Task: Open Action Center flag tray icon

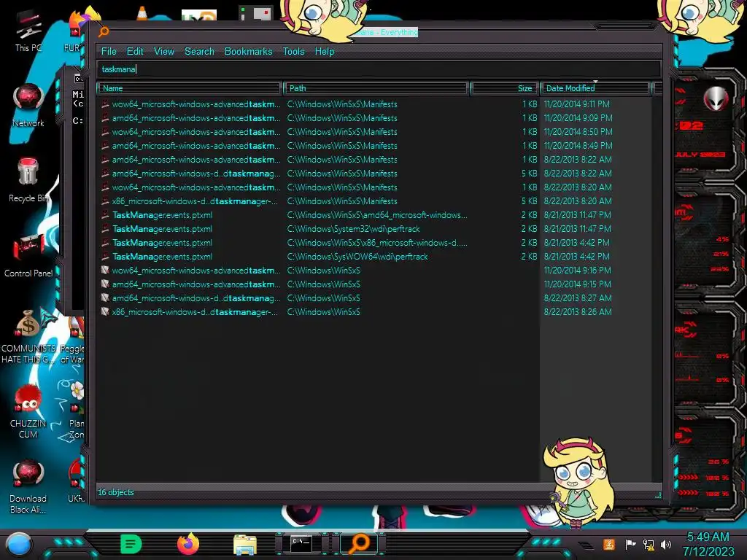Action: (630, 544)
